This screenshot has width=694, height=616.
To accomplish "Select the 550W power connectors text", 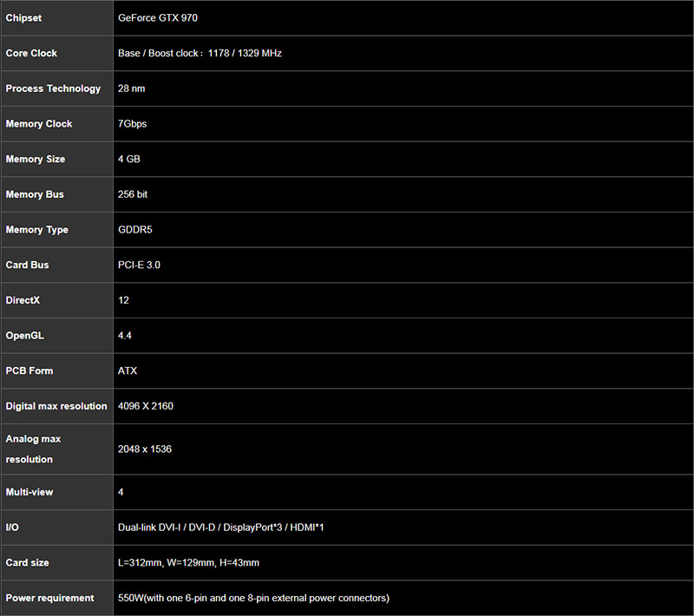I will click(253, 598).
